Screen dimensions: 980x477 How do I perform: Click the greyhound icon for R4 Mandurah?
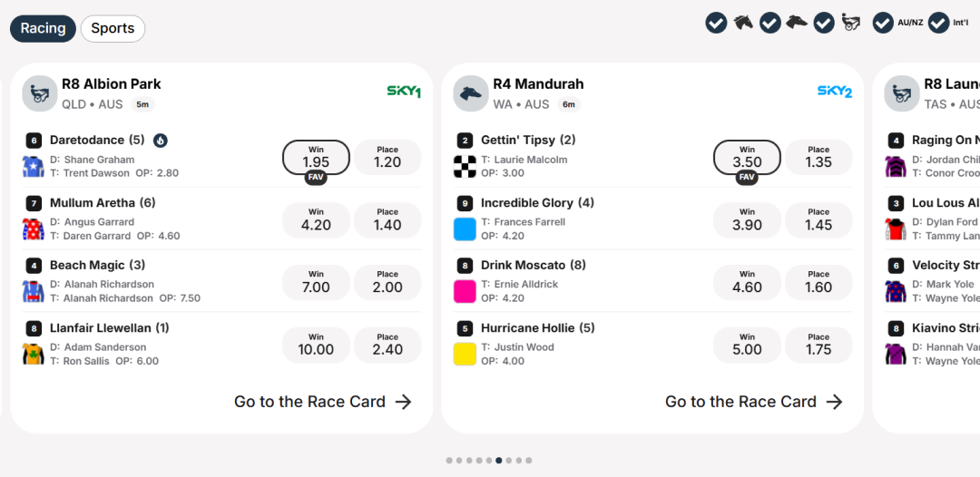coord(471,93)
